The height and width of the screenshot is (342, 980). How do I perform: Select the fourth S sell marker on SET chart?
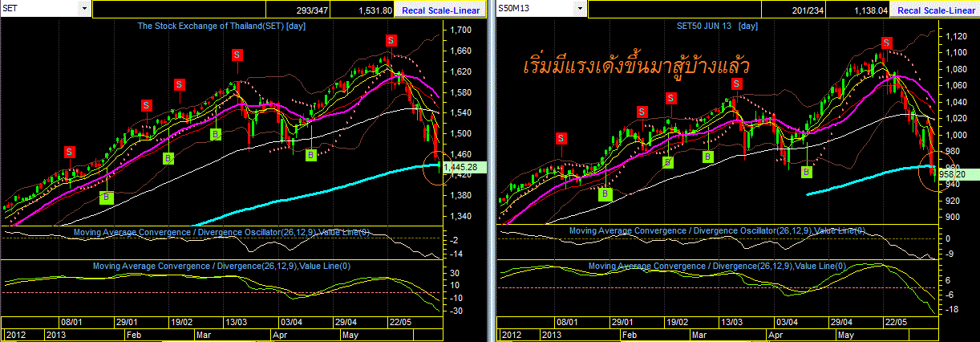coord(237,55)
